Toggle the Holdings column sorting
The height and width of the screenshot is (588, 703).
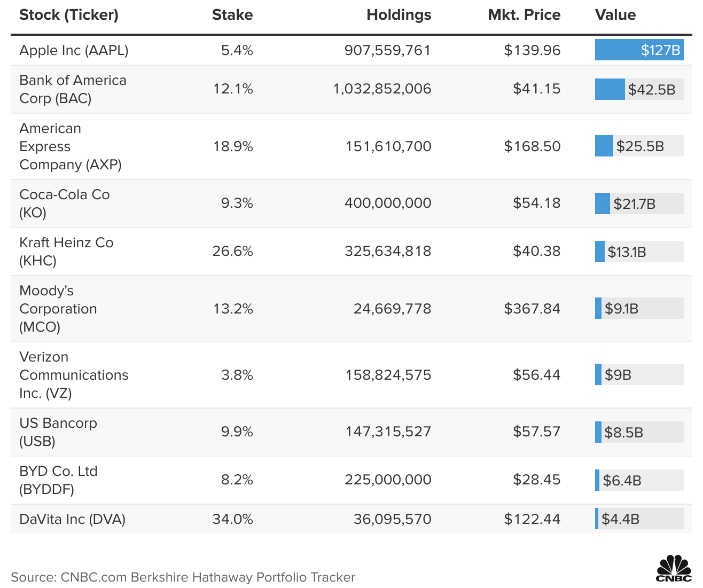pyautogui.click(x=399, y=15)
